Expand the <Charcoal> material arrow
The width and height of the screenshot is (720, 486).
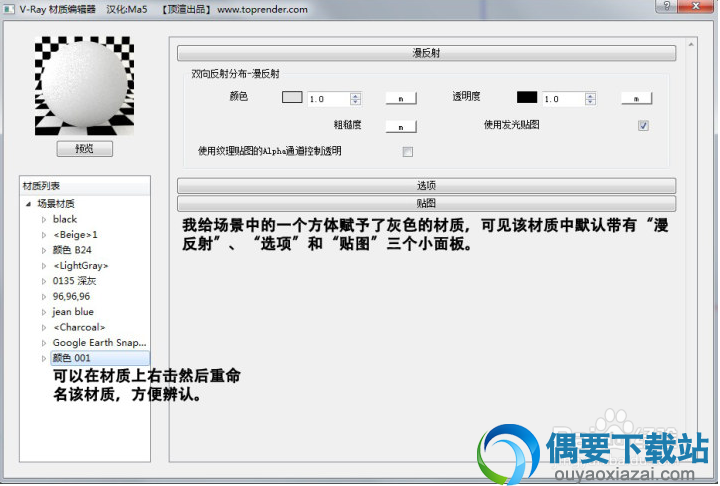coord(44,328)
